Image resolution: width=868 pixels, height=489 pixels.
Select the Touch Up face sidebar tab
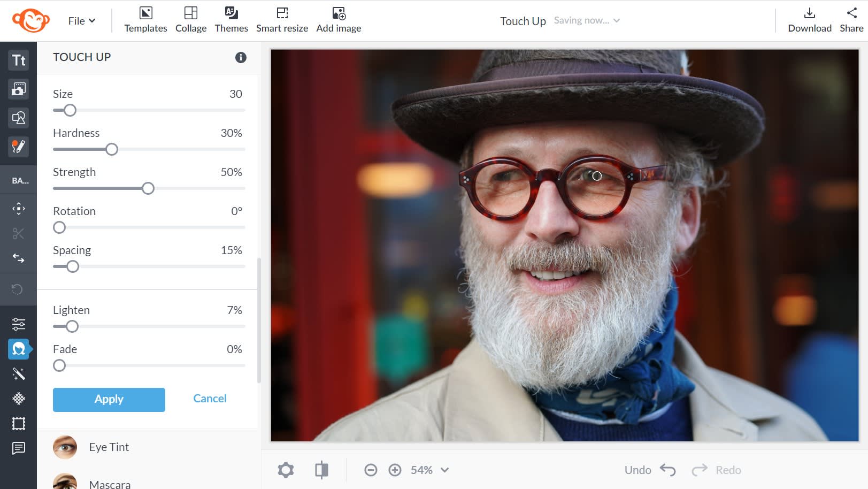(19, 349)
